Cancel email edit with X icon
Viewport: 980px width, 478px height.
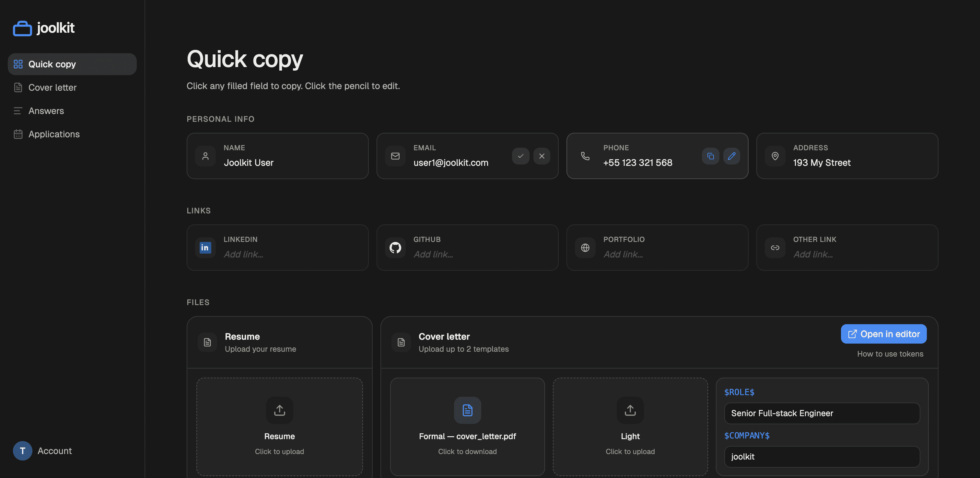click(x=542, y=156)
